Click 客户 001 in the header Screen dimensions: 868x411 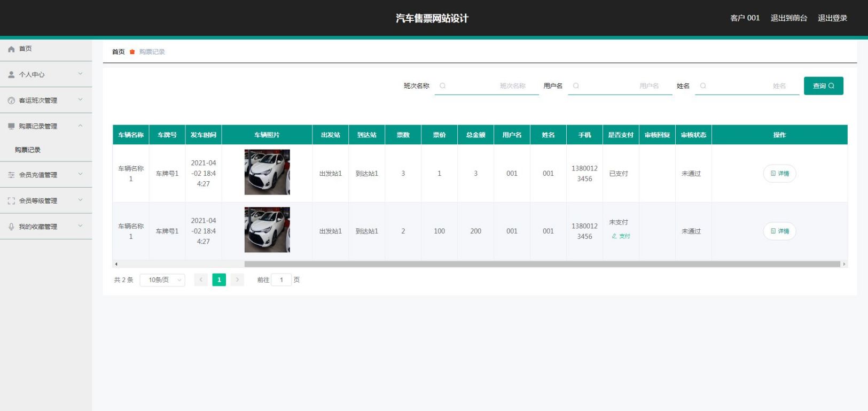pos(745,18)
